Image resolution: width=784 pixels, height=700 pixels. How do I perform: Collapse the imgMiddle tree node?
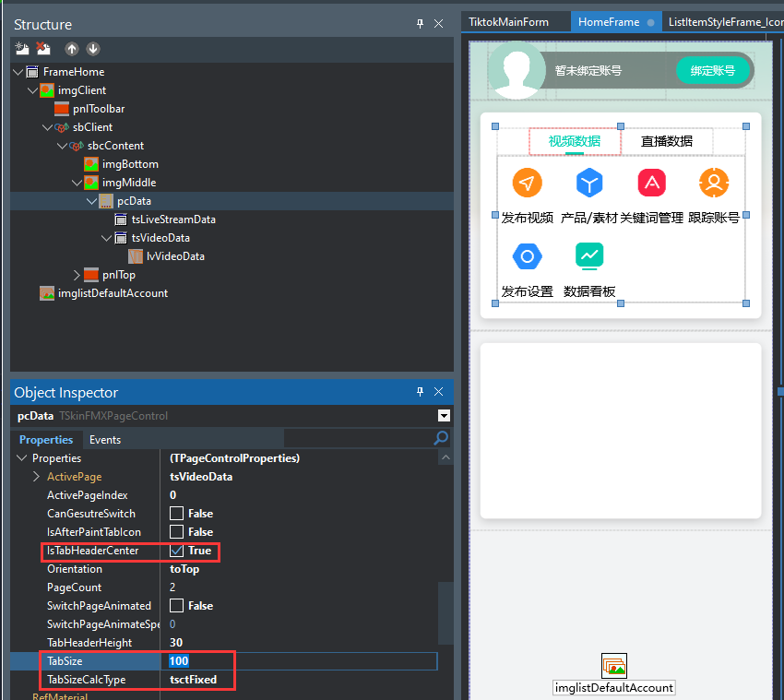point(77,183)
